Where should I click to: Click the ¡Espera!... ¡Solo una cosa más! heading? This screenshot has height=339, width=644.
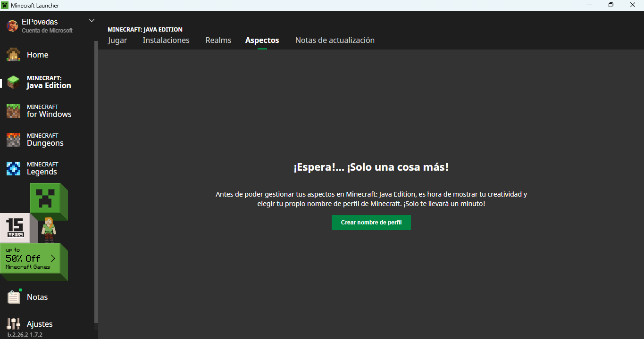pyautogui.click(x=371, y=167)
